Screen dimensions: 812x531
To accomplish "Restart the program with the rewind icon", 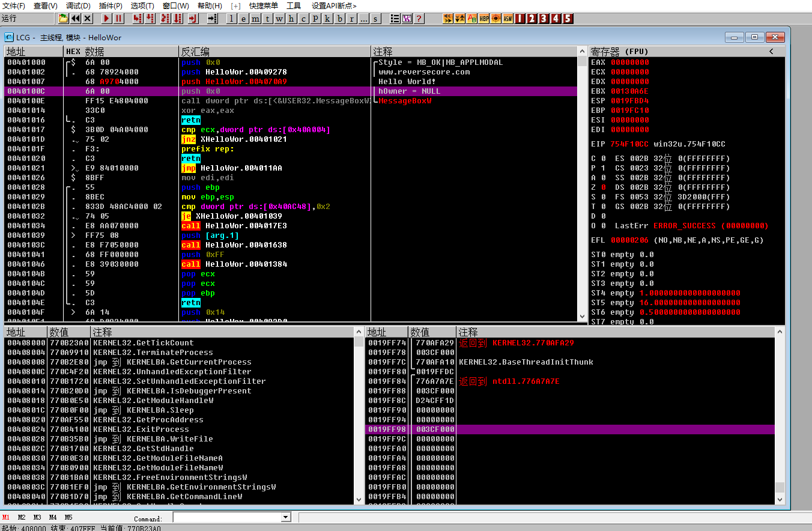I will tap(76, 19).
